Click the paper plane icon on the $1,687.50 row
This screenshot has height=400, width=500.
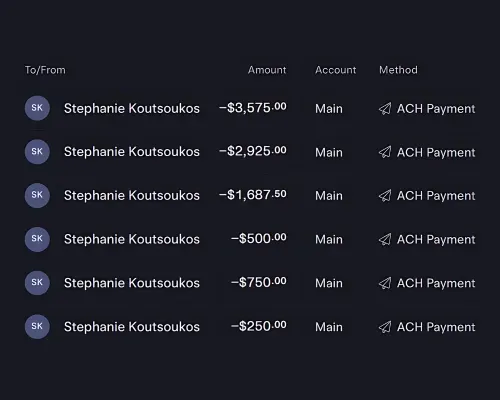tap(385, 196)
